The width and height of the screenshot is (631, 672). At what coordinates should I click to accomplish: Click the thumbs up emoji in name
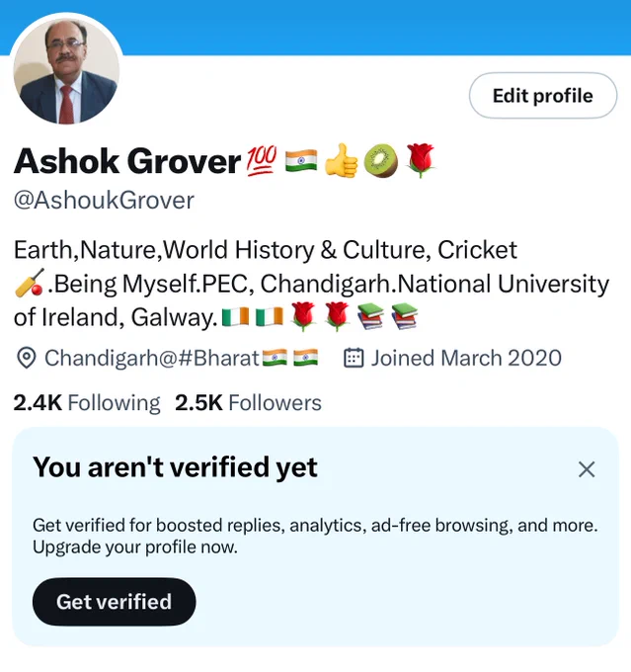tap(341, 161)
